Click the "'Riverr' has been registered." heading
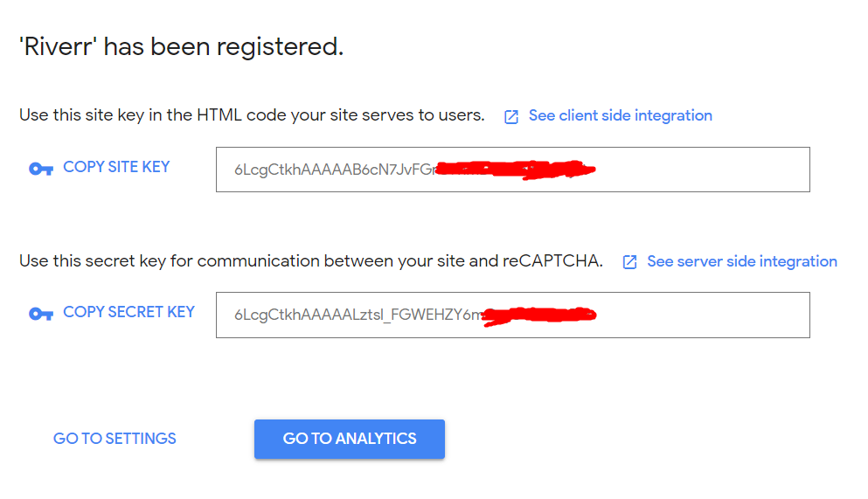868x499 pixels. pyautogui.click(x=182, y=46)
